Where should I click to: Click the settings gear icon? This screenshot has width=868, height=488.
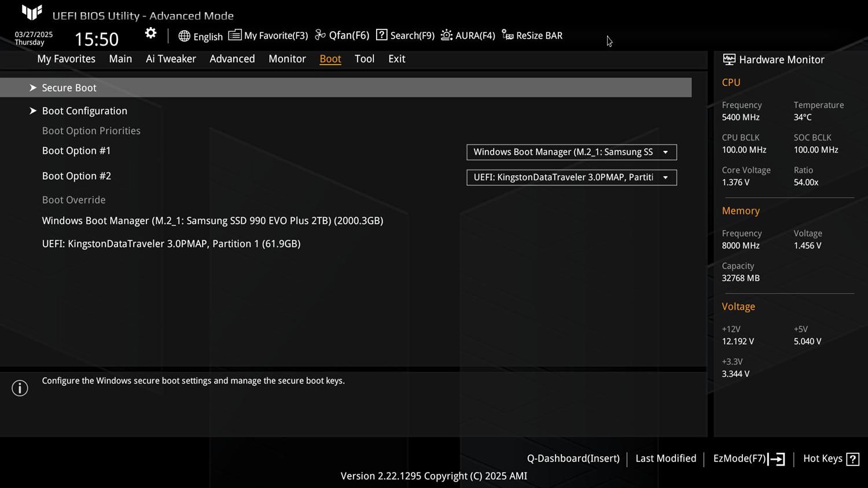coord(150,34)
